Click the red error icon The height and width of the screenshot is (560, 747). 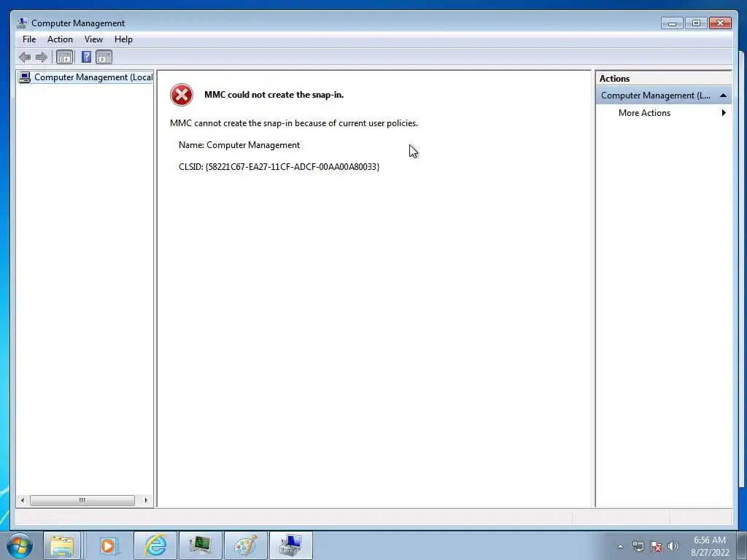pos(182,95)
